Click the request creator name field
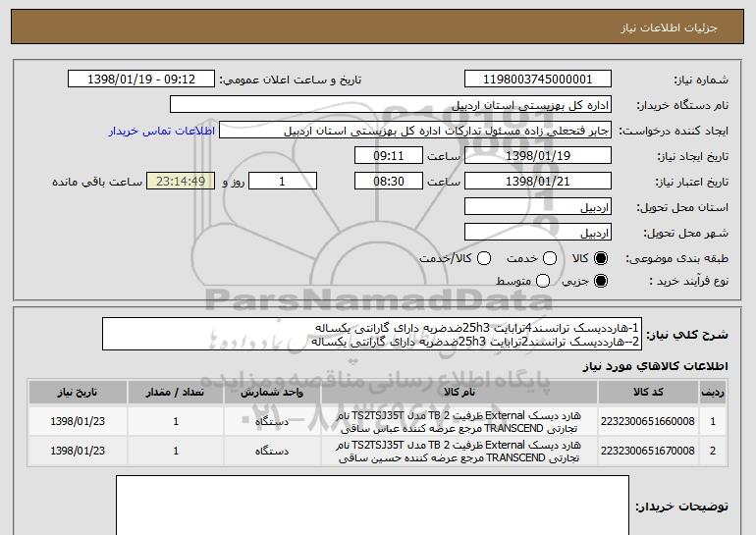The image size is (756, 535). pyautogui.click(x=415, y=131)
